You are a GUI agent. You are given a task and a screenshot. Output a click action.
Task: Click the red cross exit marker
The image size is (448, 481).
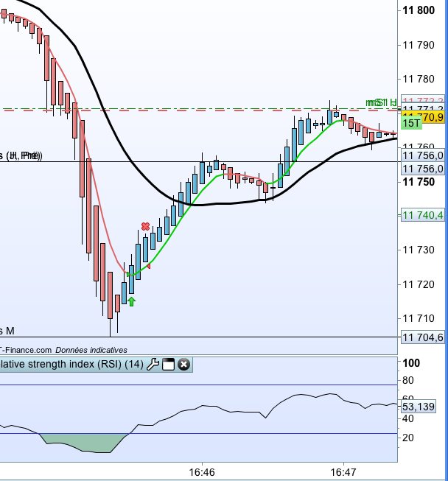[145, 227]
